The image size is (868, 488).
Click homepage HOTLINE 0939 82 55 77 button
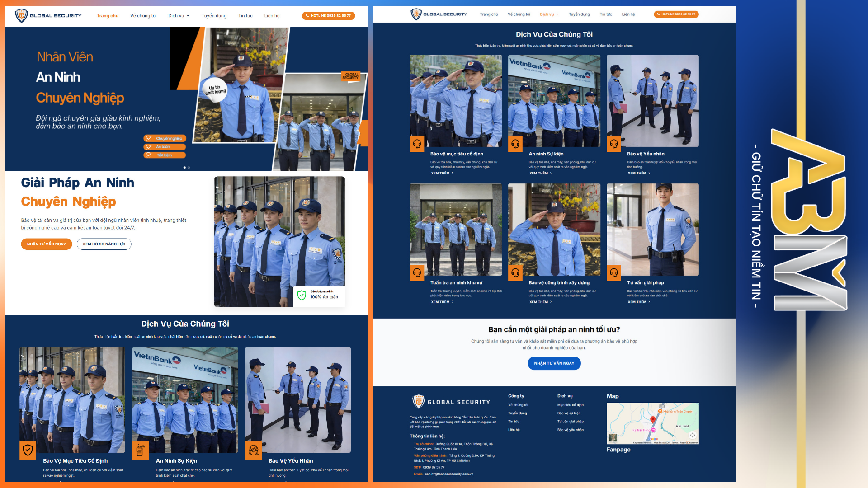click(x=328, y=16)
